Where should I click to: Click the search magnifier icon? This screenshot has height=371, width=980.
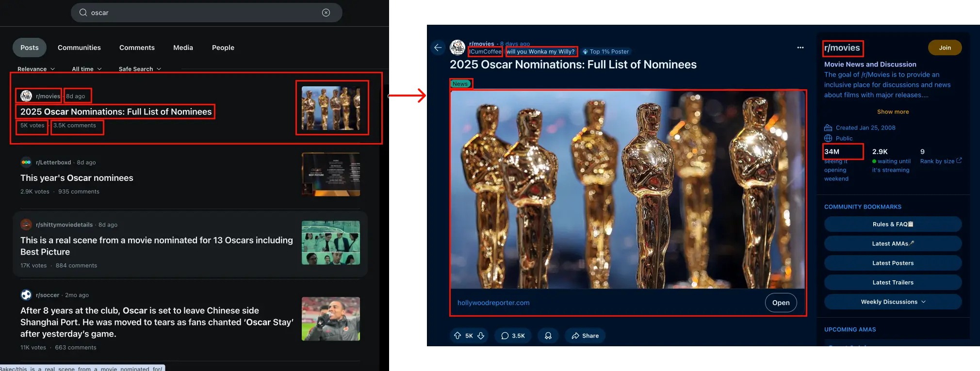click(x=83, y=13)
